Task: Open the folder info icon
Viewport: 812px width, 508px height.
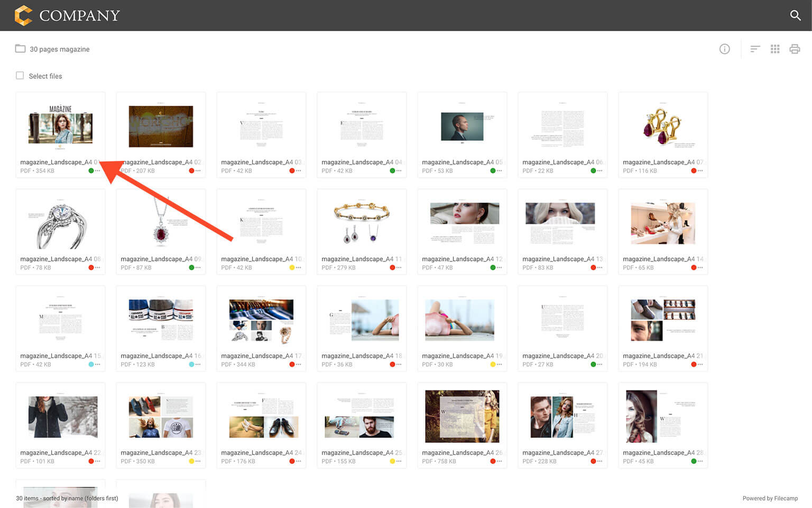Action: pos(724,49)
